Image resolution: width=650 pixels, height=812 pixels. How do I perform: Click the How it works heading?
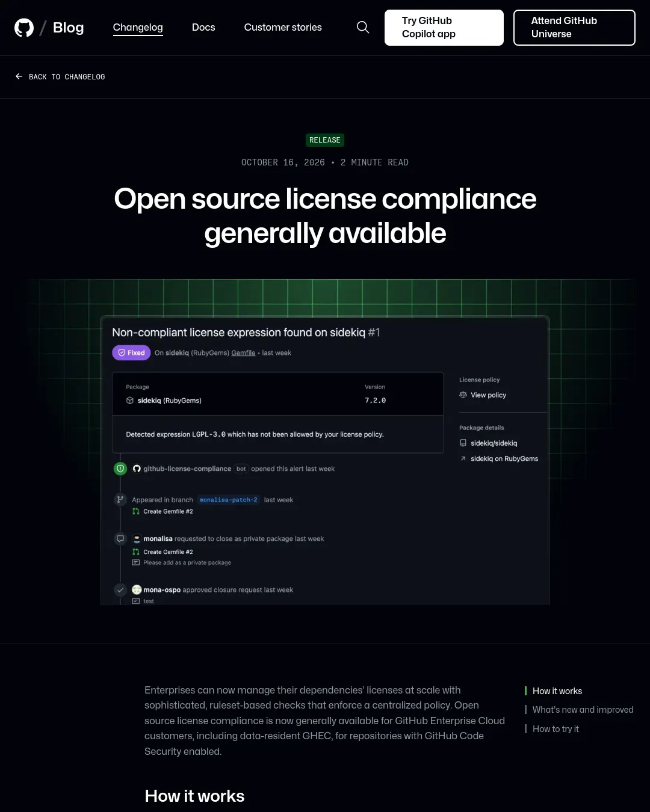pyautogui.click(x=194, y=796)
